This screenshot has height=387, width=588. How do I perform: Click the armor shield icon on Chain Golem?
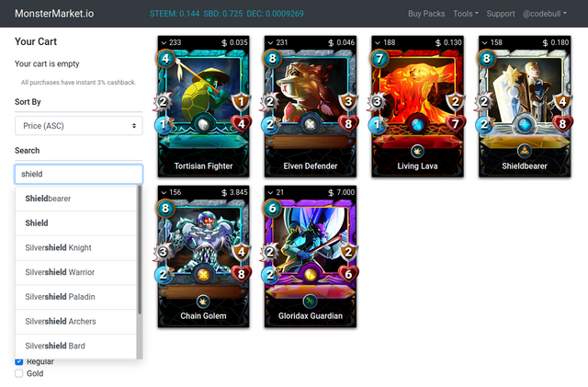pos(241,252)
